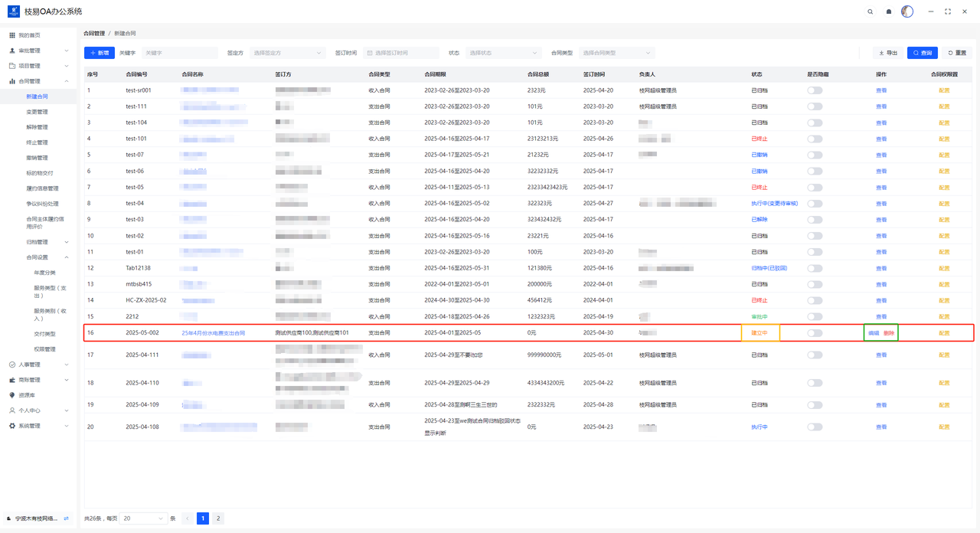Click 编辑 link for contract 2025-05-002
This screenshot has height=533, width=980.
[x=874, y=333]
